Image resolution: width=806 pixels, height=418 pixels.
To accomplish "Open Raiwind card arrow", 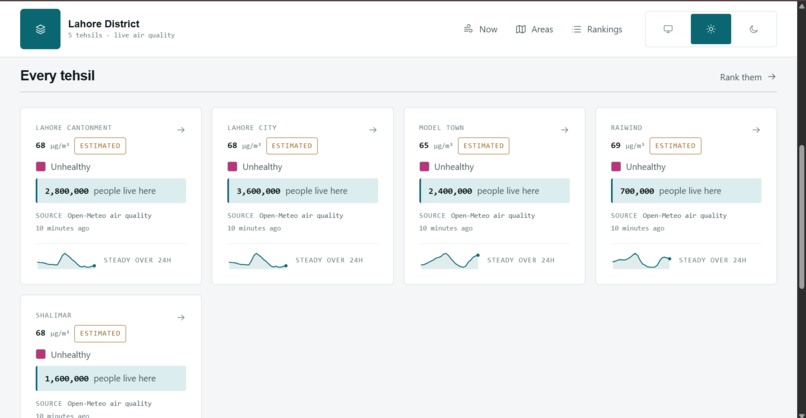I will pyautogui.click(x=756, y=130).
